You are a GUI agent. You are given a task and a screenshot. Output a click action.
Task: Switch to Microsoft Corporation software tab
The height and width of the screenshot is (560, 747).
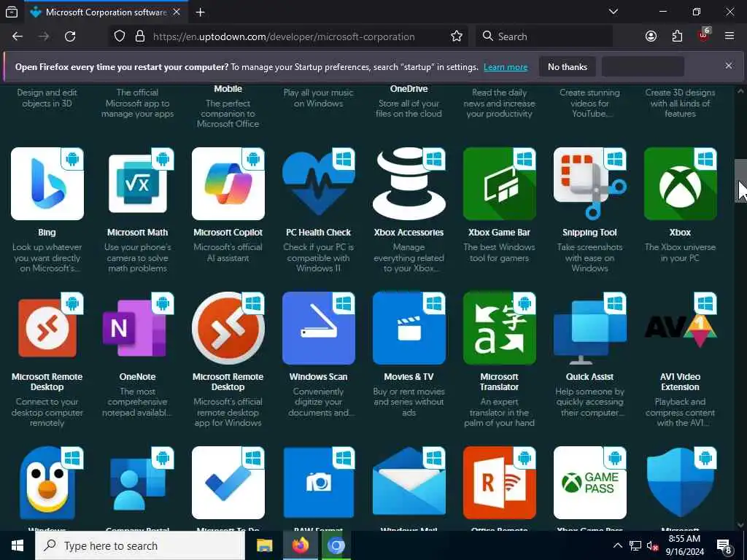click(x=106, y=12)
